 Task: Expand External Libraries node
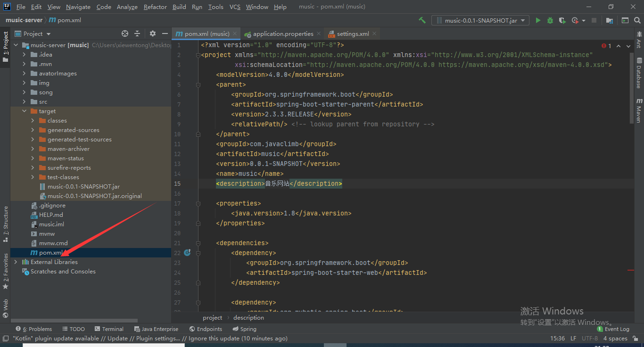[x=16, y=262]
